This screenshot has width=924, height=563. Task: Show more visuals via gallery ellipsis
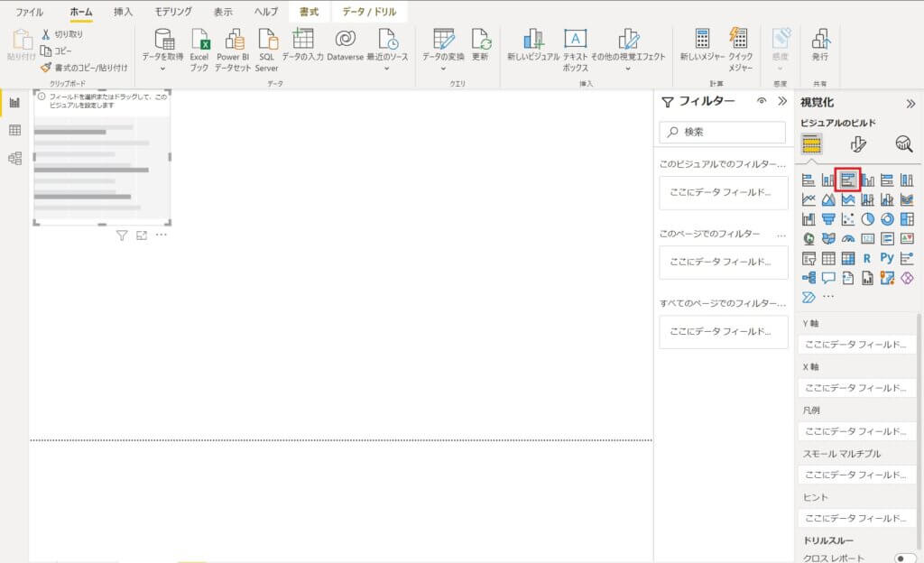coord(828,296)
